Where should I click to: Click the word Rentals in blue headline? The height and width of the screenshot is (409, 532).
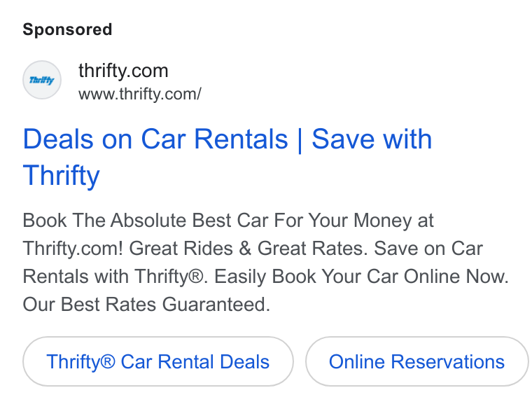click(x=241, y=139)
